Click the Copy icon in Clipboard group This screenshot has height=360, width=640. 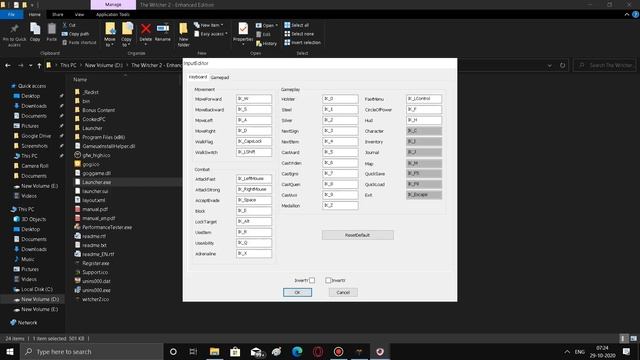pos(35,29)
